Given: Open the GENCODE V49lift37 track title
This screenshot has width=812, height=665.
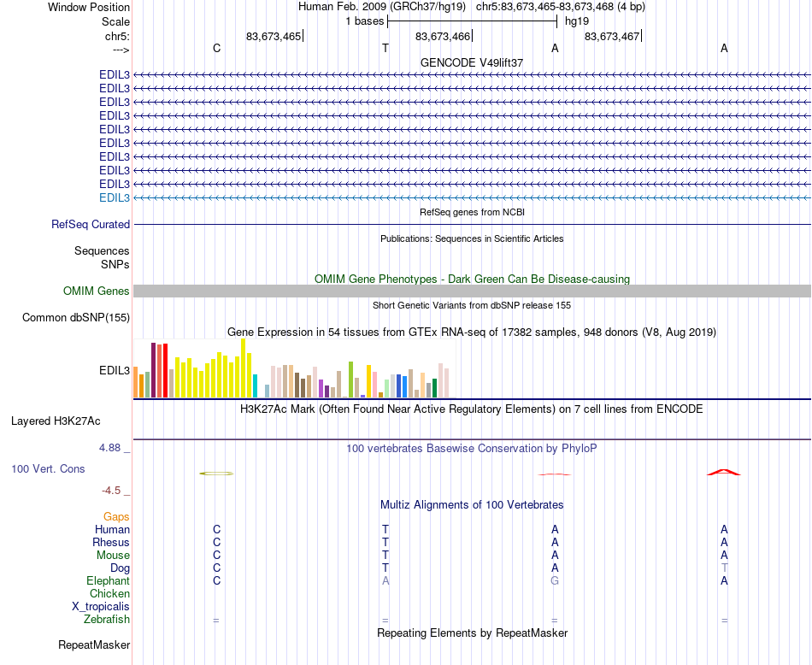Looking at the screenshot, I should 472,62.
